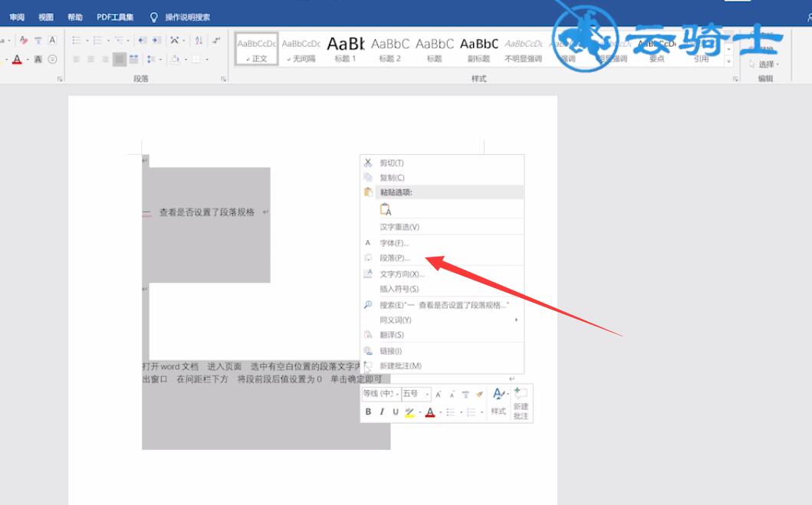The height and width of the screenshot is (505, 812).
Task: Click the Increase Indent icon
Action: [x=156, y=41]
